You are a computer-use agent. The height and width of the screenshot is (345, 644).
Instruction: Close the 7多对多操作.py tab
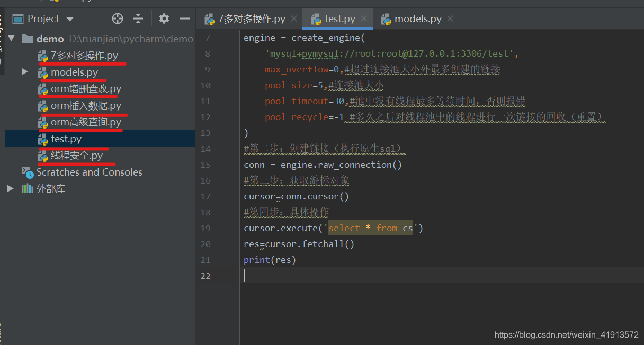pos(294,19)
